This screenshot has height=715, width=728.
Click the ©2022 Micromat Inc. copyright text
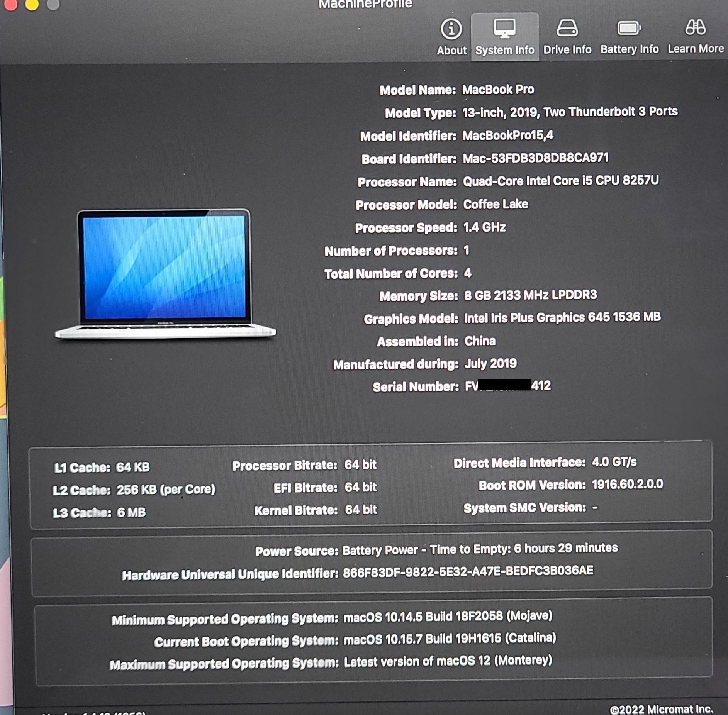661,709
